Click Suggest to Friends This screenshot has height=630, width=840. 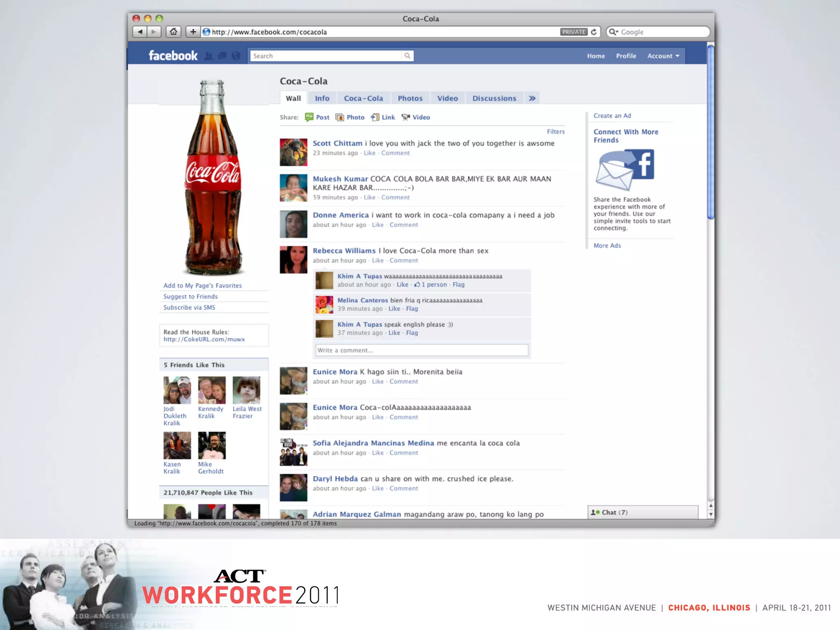coord(190,297)
